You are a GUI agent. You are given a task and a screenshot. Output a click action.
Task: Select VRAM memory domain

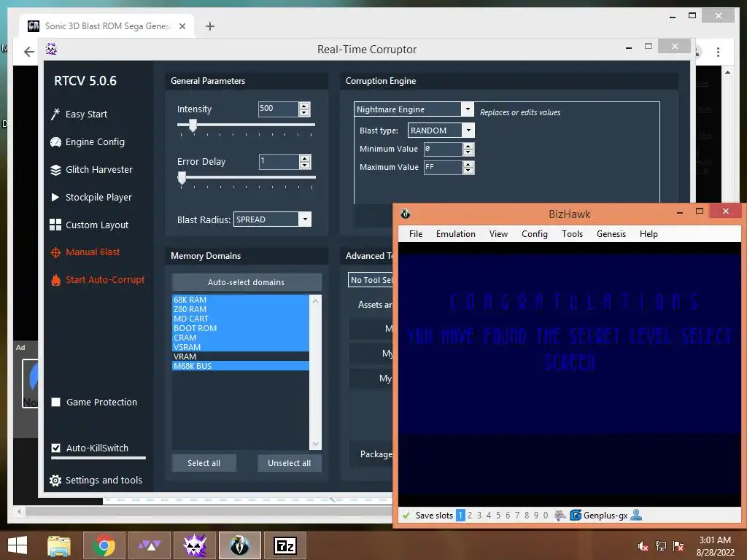coord(241,357)
